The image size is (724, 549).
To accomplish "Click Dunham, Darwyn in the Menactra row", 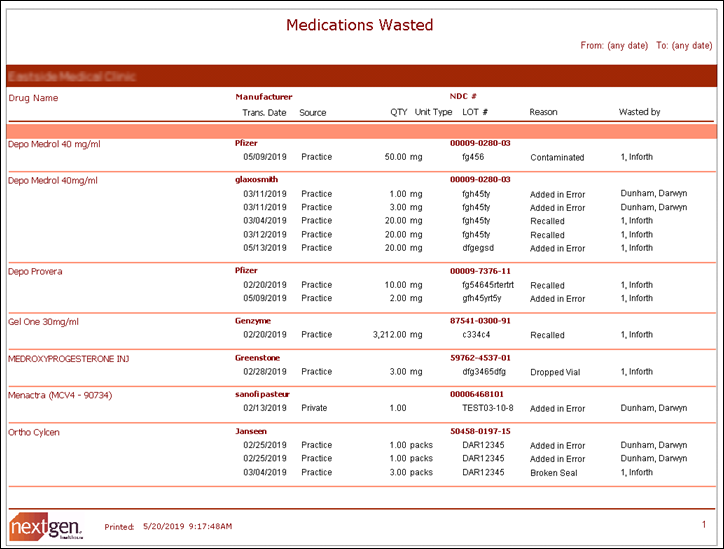I will [654, 408].
